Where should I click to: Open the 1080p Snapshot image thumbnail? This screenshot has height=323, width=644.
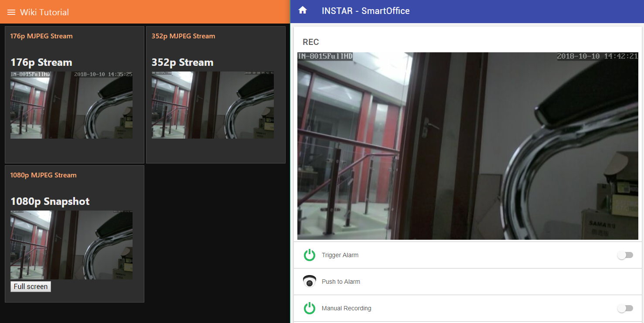coord(72,245)
